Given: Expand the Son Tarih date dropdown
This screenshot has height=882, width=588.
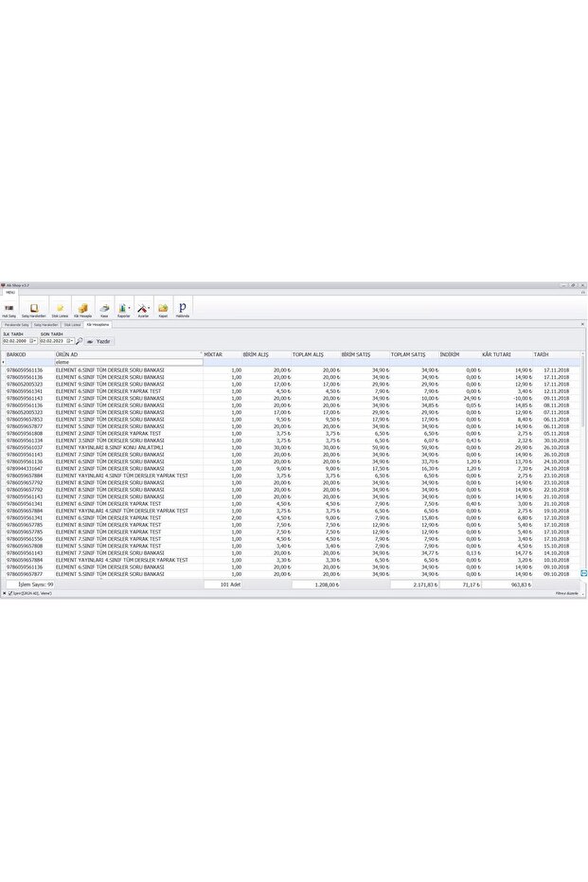Looking at the screenshot, I should [70, 341].
